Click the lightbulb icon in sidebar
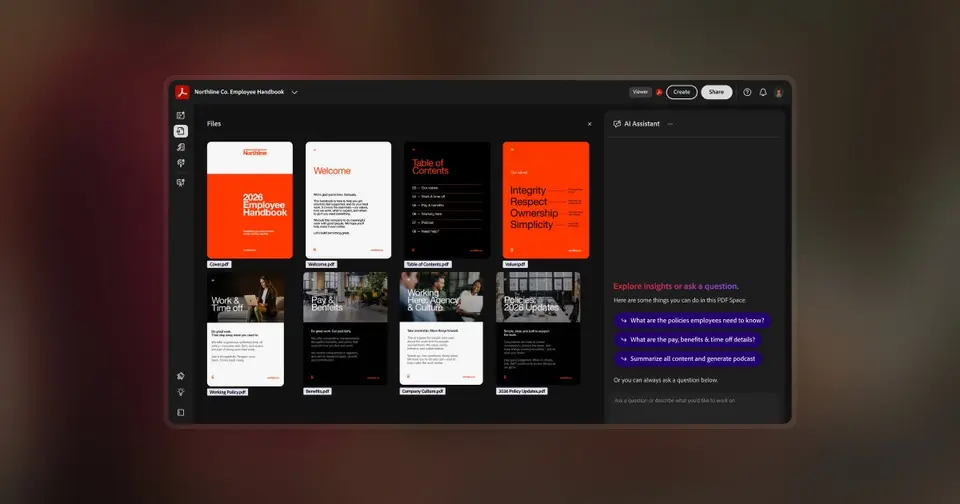Viewport: 960px width, 504px height. click(181, 393)
